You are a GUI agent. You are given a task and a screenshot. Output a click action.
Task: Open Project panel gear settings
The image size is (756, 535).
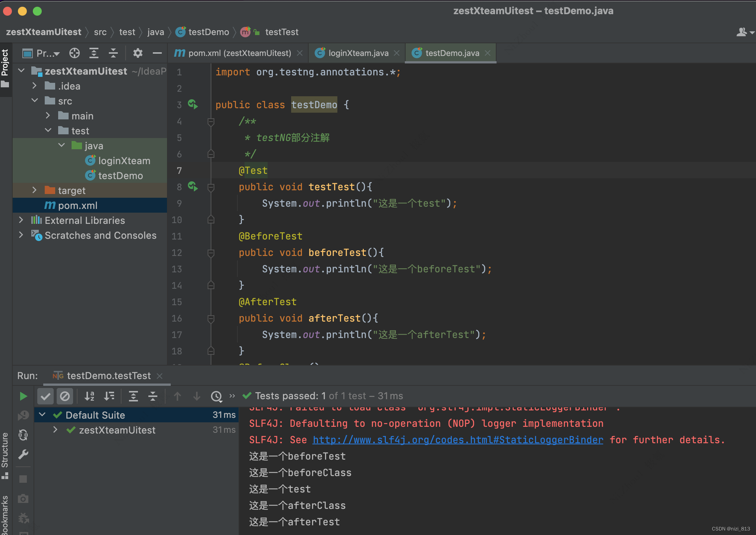(x=138, y=53)
